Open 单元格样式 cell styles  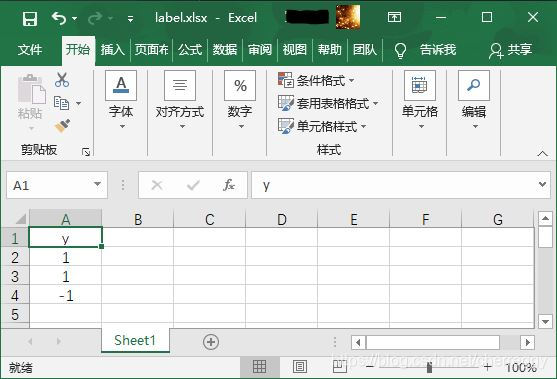click(322, 126)
